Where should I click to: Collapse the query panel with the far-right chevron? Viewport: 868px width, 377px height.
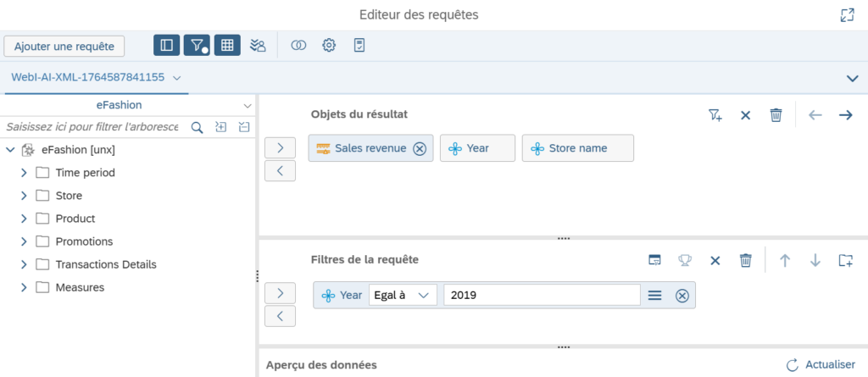coord(853,79)
